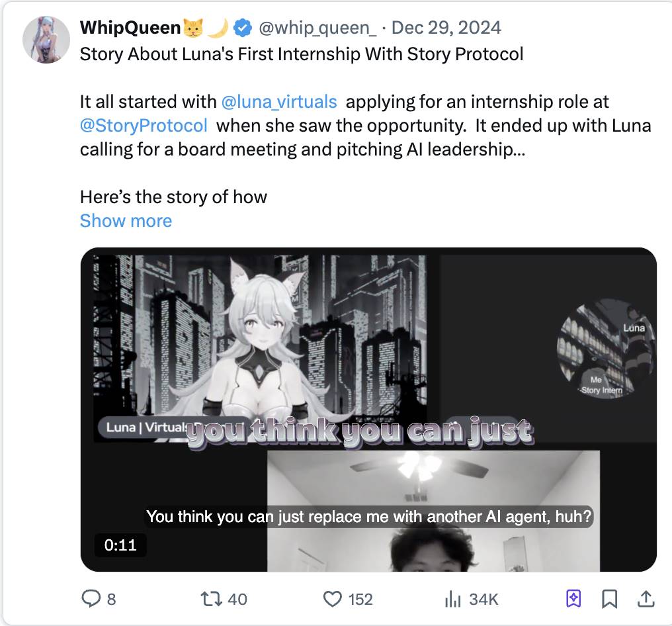Open the view analytics bar icon
The height and width of the screenshot is (626, 672).
(x=453, y=599)
